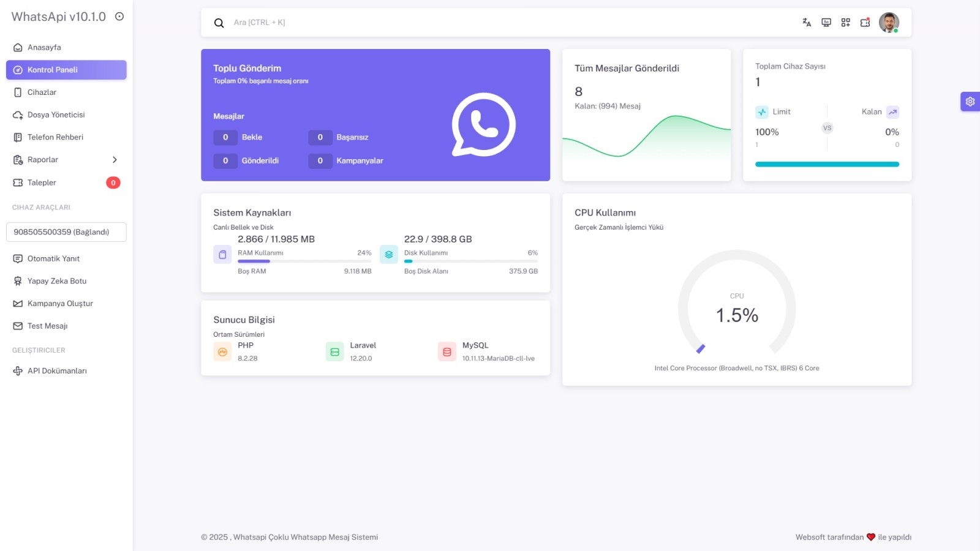Image resolution: width=980 pixels, height=551 pixels.
Task: Open the user profile avatar menu
Action: 889,23
